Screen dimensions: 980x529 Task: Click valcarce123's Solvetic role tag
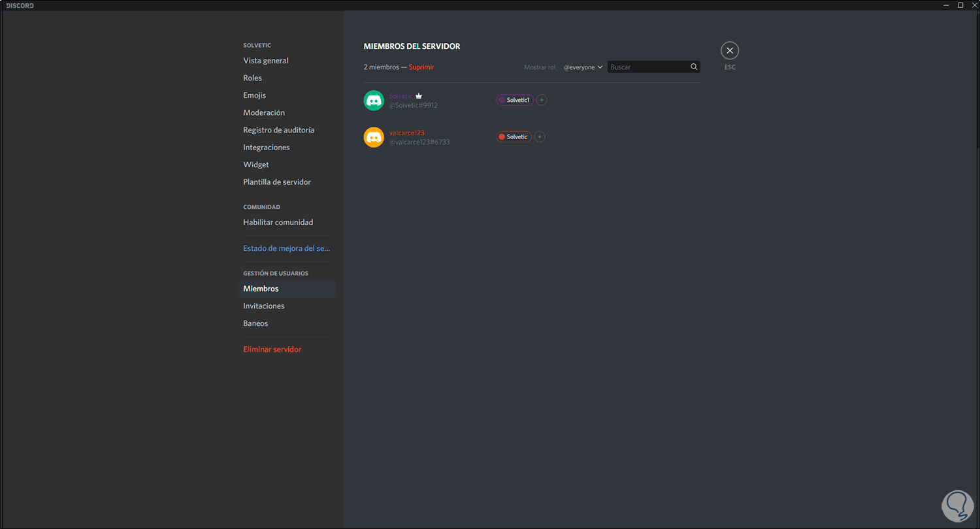tap(514, 136)
